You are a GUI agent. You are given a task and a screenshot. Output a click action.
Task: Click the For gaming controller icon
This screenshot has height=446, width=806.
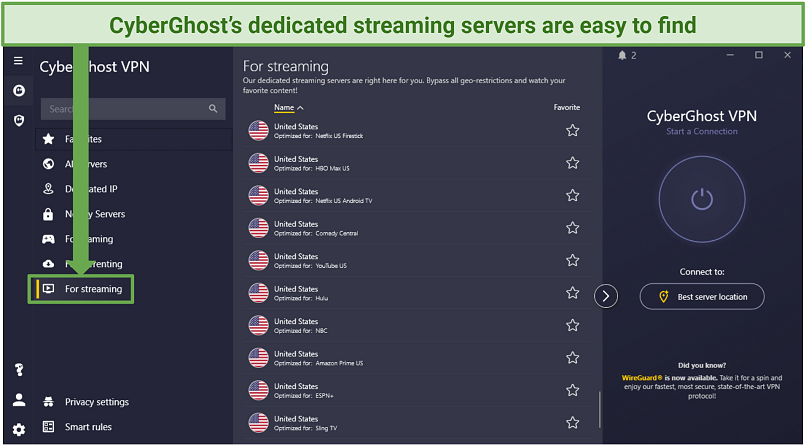[48, 239]
